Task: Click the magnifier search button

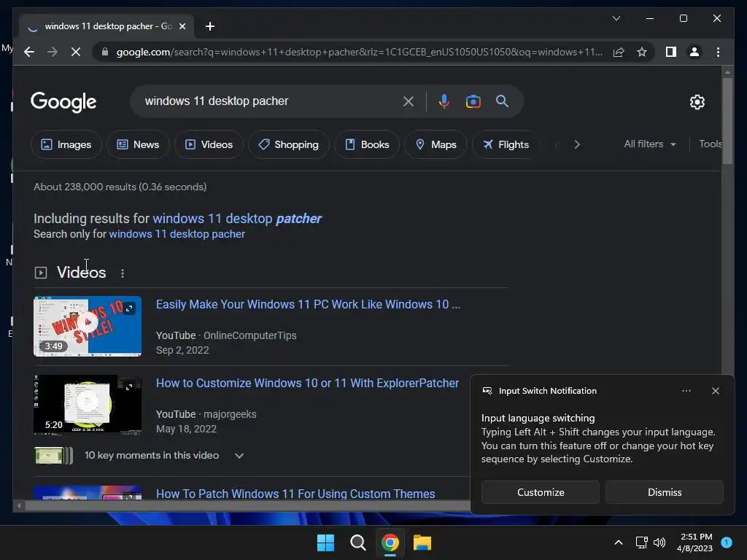Action: 502,101
